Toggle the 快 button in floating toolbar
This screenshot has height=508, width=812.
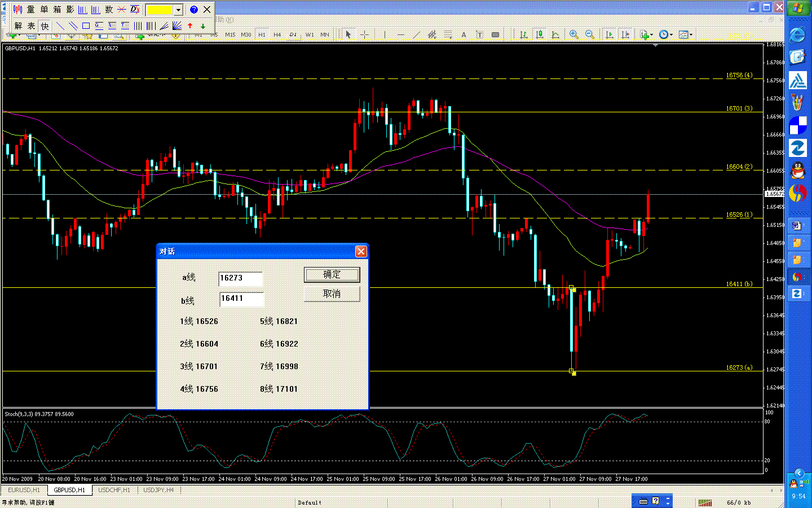pyautogui.click(x=45, y=25)
